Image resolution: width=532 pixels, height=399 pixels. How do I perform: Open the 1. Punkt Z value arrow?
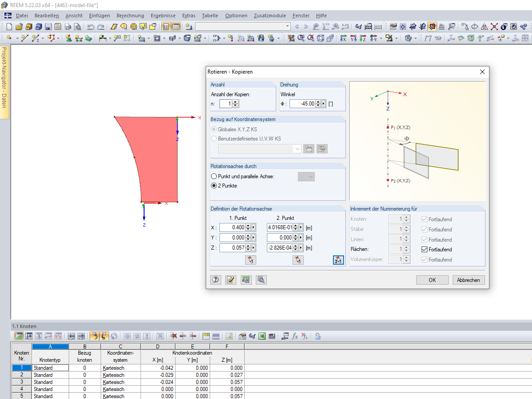pyautogui.click(x=254, y=248)
